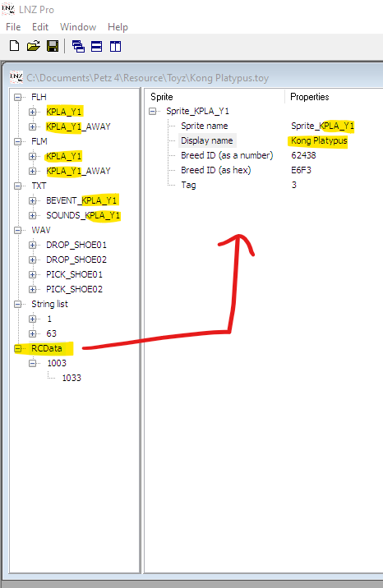Click the Save floppy disk icon
Viewport: 383px width, 588px height.
click(x=53, y=46)
